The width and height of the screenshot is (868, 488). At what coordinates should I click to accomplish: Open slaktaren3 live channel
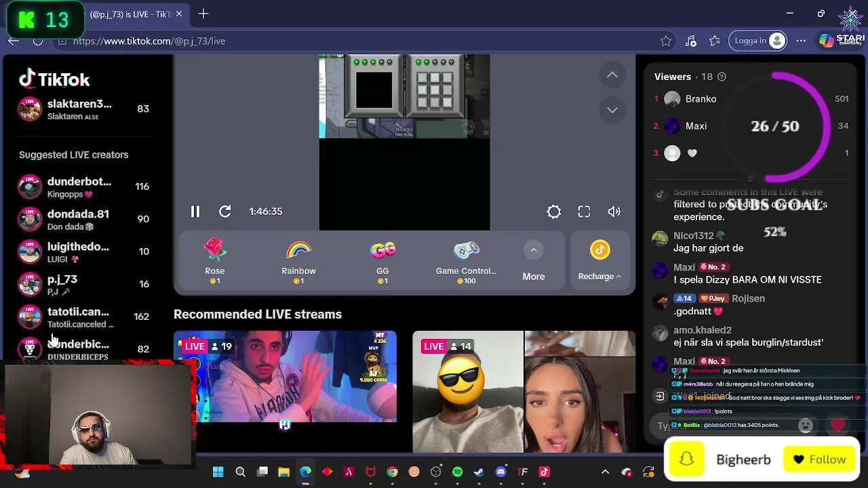[x=83, y=109]
